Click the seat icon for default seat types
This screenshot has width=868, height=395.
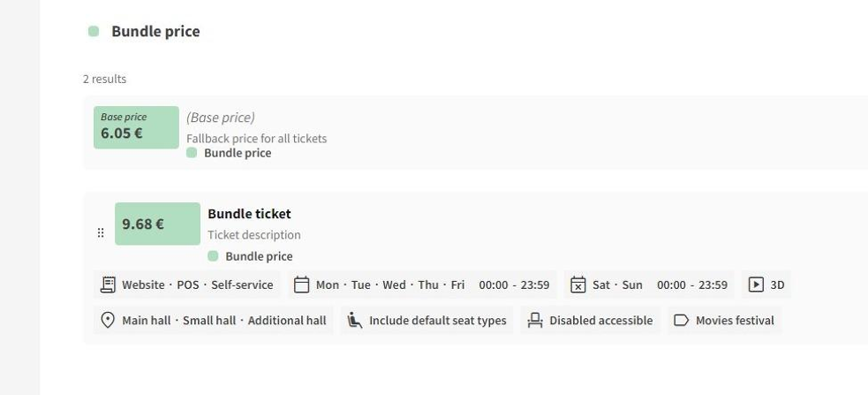(x=355, y=320)
